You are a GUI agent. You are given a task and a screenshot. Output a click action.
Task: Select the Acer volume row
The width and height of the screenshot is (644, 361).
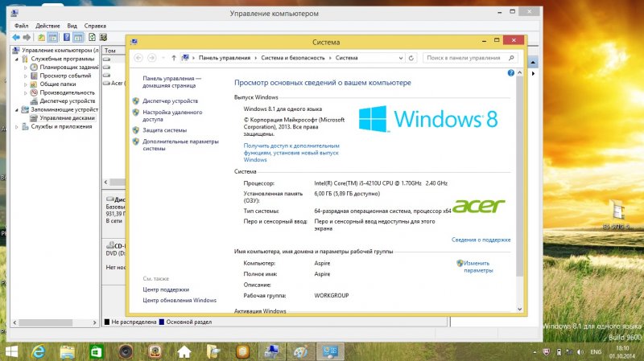pyautogui.click(x=114, y=83)
